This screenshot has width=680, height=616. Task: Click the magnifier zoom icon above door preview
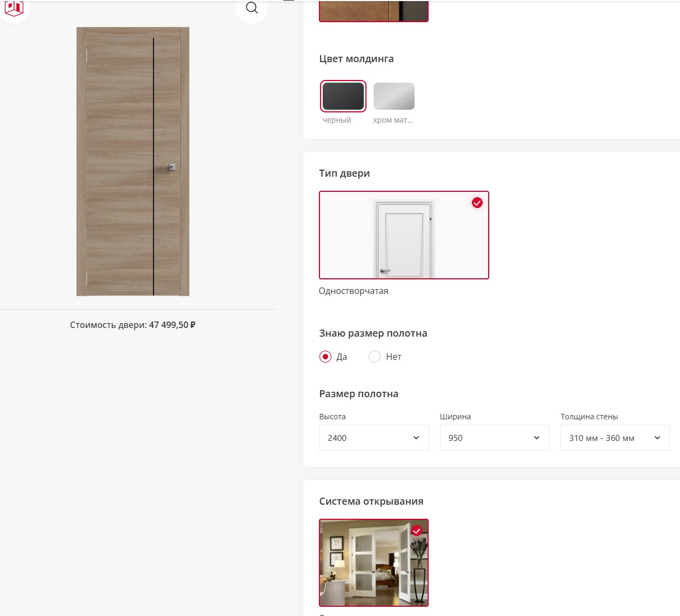pos(252,8)
